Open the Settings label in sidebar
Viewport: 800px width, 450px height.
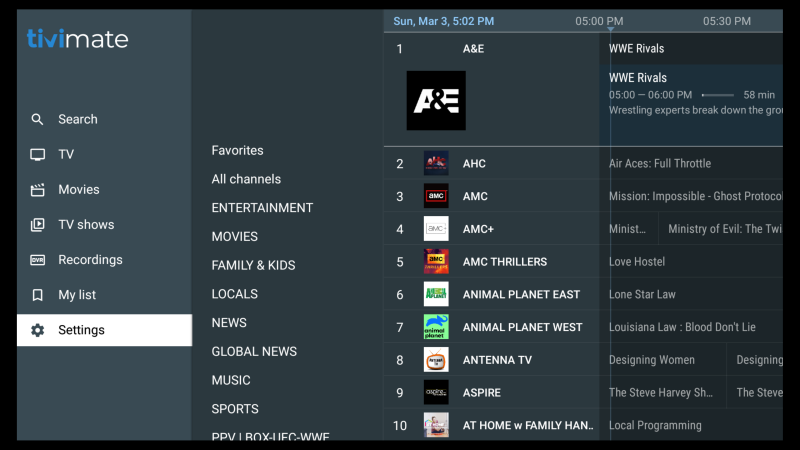tap(81, 330)
